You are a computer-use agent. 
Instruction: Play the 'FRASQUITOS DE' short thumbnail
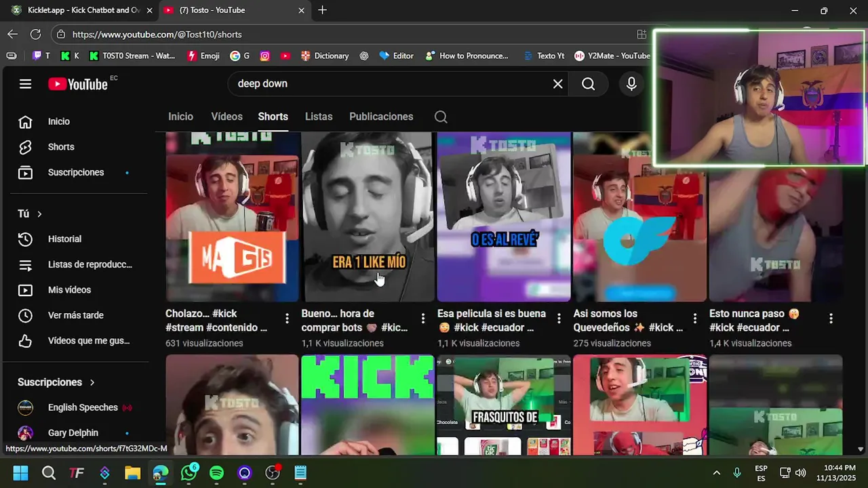click(504, 405)
